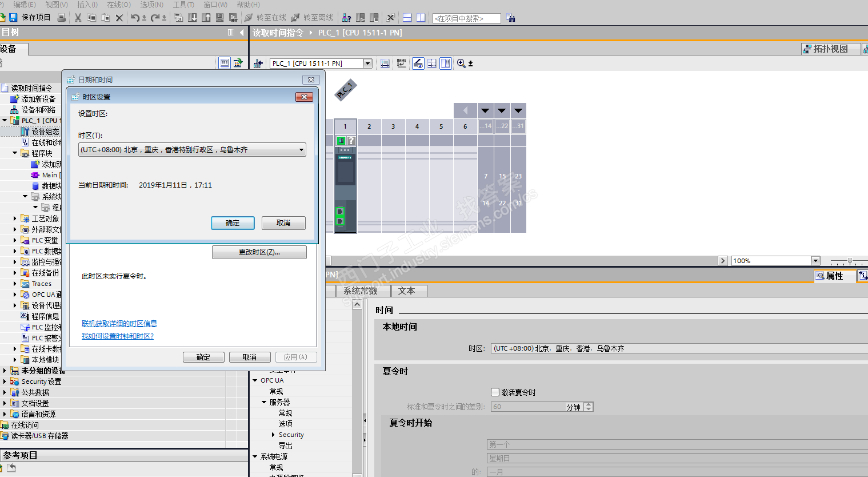Toggle the page break grid icon in device toolbar

pos(432,63)
